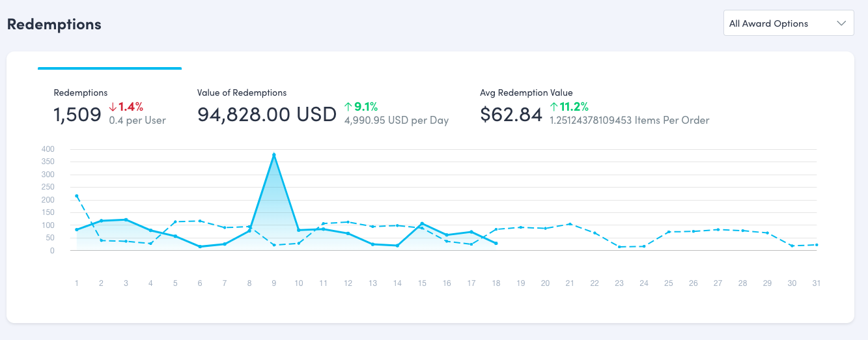This screenshot has height=340, width=868.
Task: Click the x-axis label for day 24
Action: [x=644, y=283]
